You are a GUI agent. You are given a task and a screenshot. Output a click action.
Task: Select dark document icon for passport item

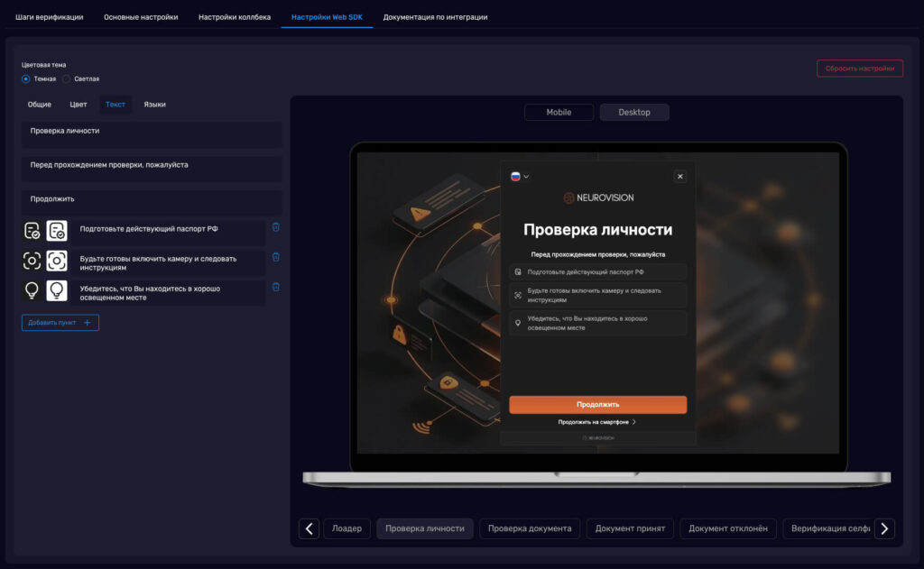(x=32, y=231)
